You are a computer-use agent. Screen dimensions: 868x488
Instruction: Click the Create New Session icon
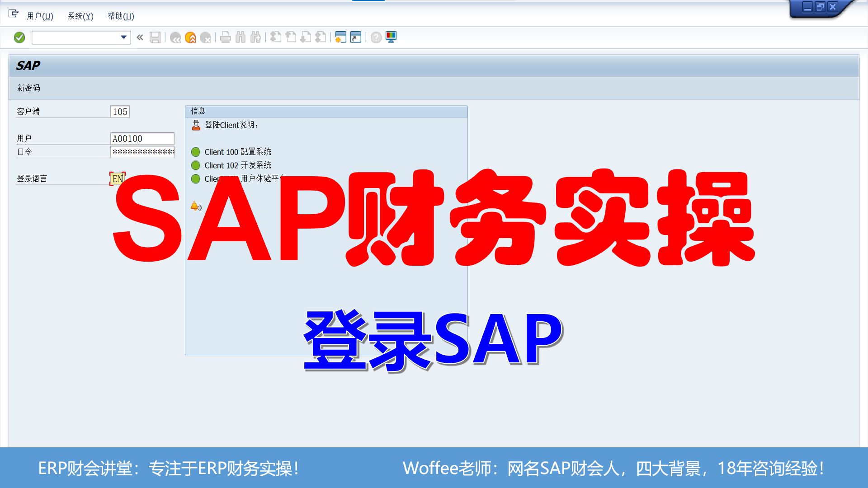point(341,38)
